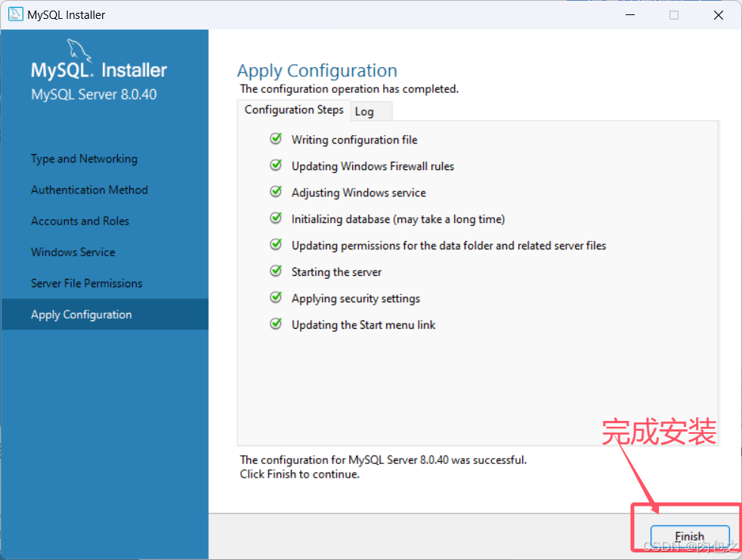Image resolution: width=742 pixels, height=560 pixels.
Task: Click 'Applying security settings' step text
Action: [356, 299]
